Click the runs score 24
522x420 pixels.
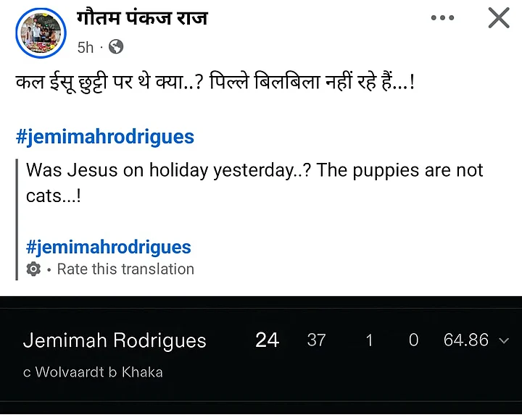267,340
